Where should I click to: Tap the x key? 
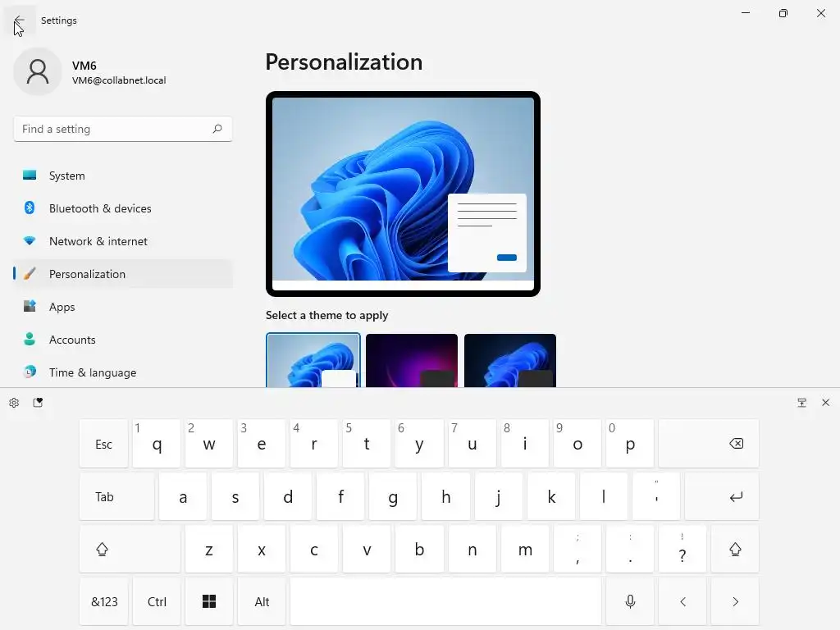pos(262,549)
